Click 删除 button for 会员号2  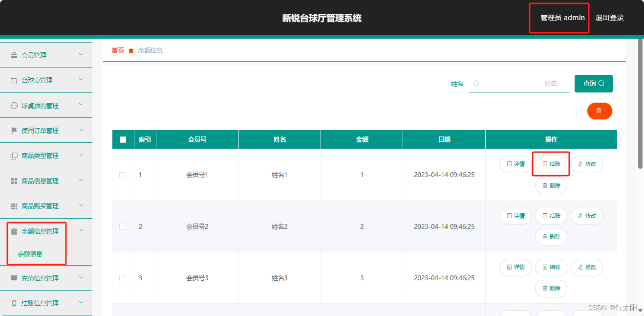click(x=551, y=237)
